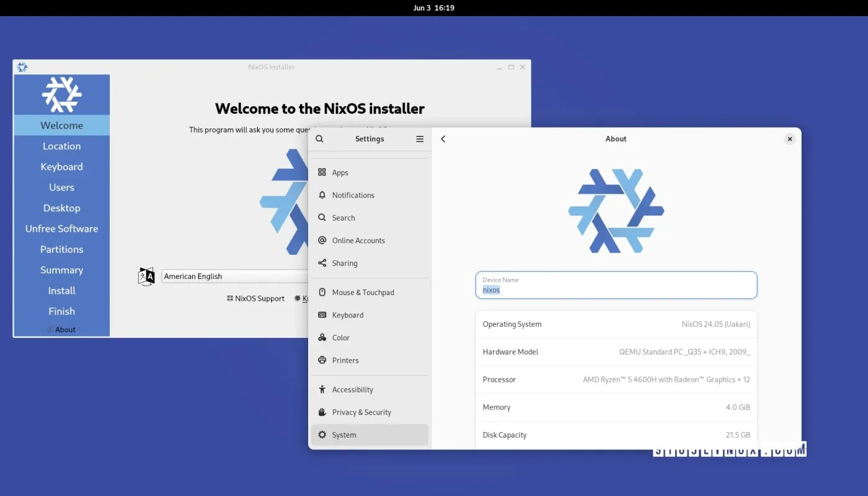
Task: Open Online Accounts settings
Action: point(370,241)
